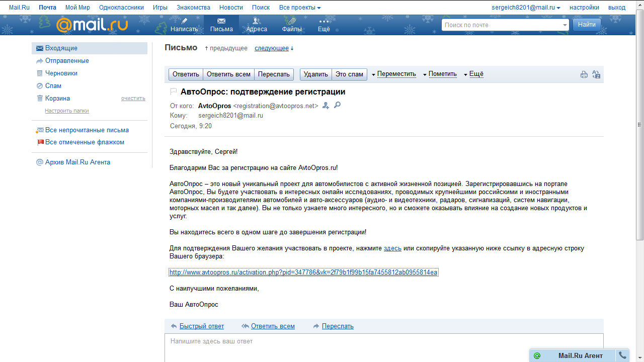The width and height of the screenshot is (644, 362).
Task: Open Игры in top menu
Action: (160, 8)
